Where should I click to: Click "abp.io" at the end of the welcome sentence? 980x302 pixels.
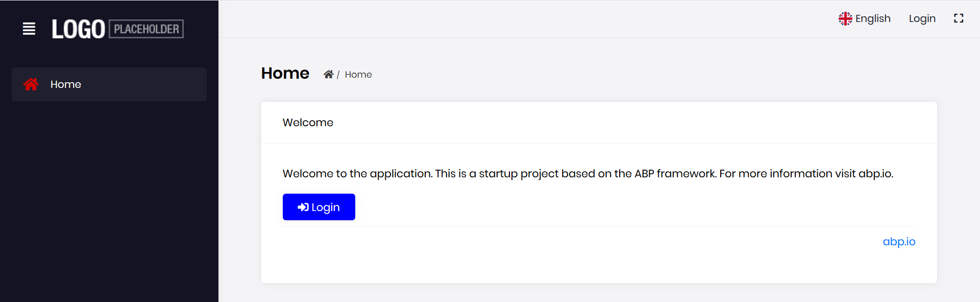point(875,174)
